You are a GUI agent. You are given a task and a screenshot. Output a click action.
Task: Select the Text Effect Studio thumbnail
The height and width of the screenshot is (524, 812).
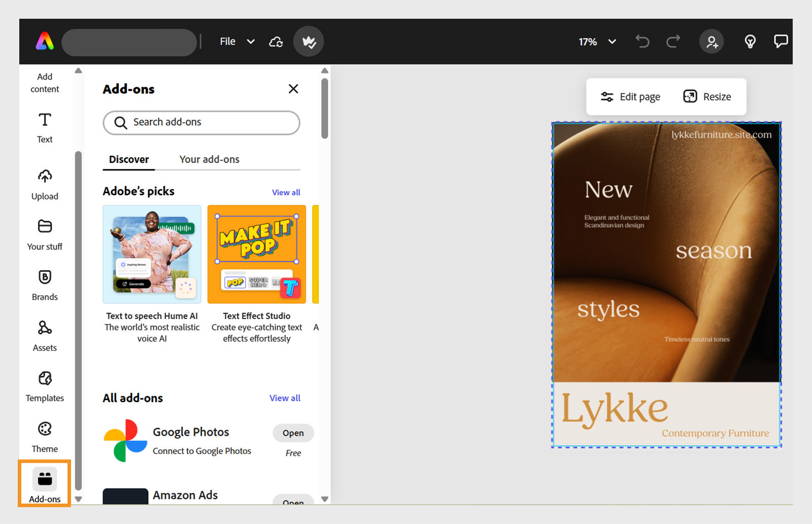[x=257, y=254]
